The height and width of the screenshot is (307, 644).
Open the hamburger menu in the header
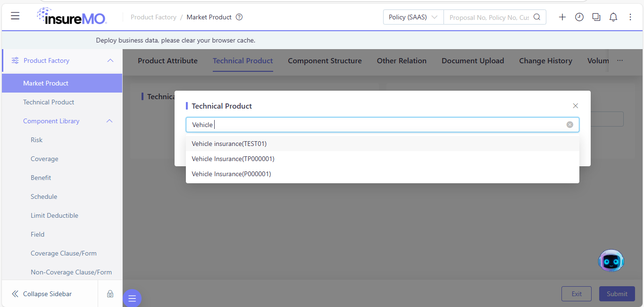coord(15,16)
